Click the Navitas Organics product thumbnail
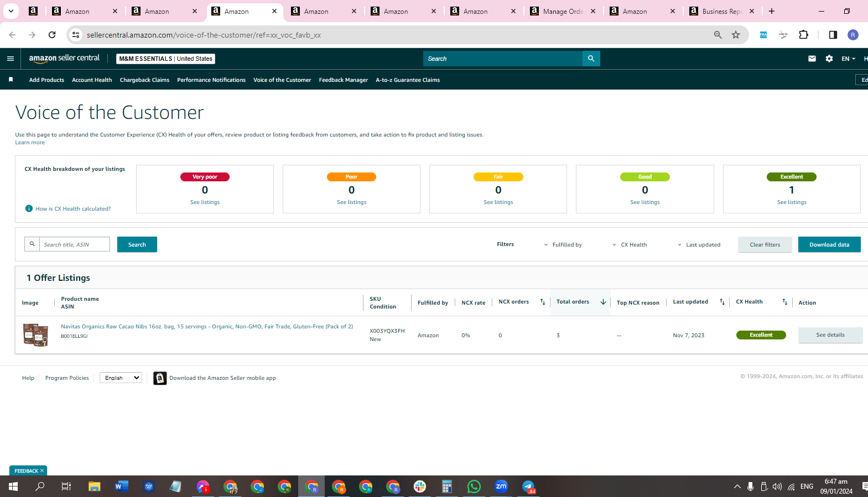 pos(35,335)
